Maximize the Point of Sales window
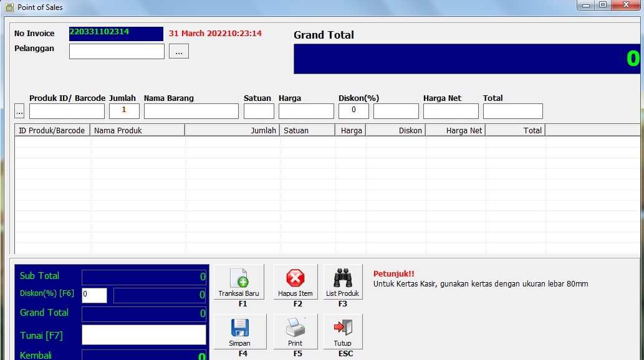This screenshot has height=360, width=644. point(603,5)
